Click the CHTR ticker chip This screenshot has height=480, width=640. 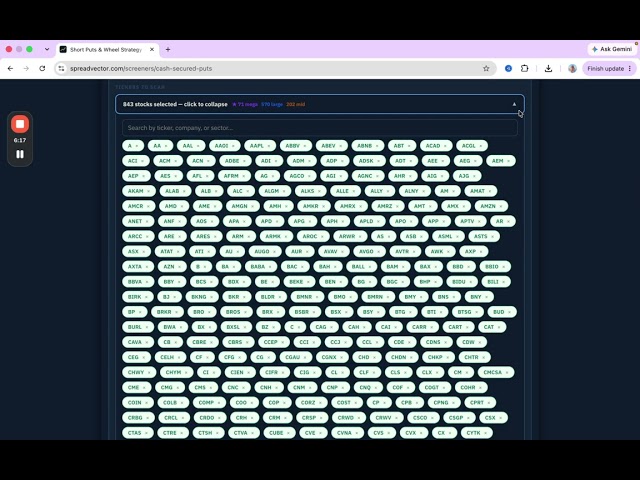[x=474, y=357]
